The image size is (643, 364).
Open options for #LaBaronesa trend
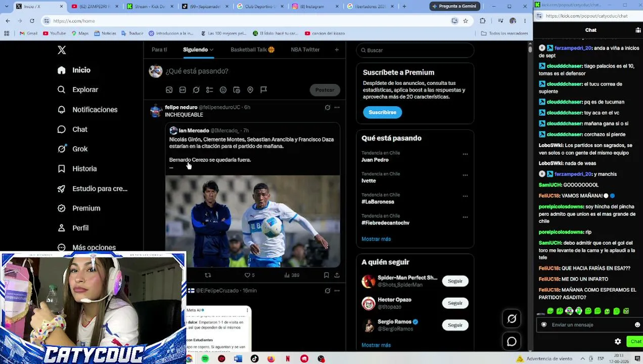[x=465, y=196]
